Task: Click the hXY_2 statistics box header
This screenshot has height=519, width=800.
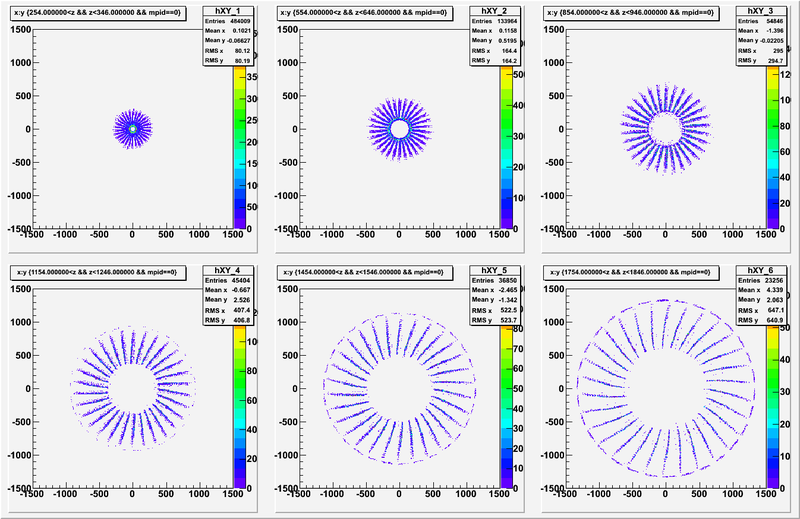Action: tap(494, 11)
